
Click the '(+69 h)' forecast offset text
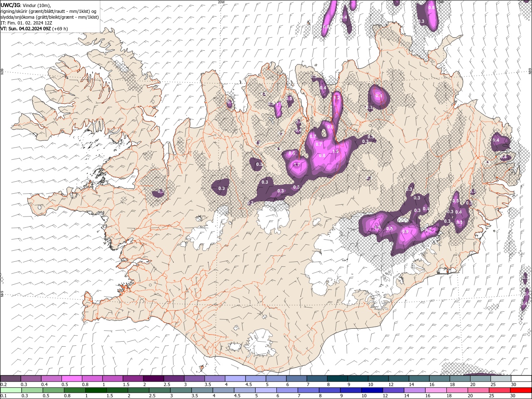click(x=60, y=29)
